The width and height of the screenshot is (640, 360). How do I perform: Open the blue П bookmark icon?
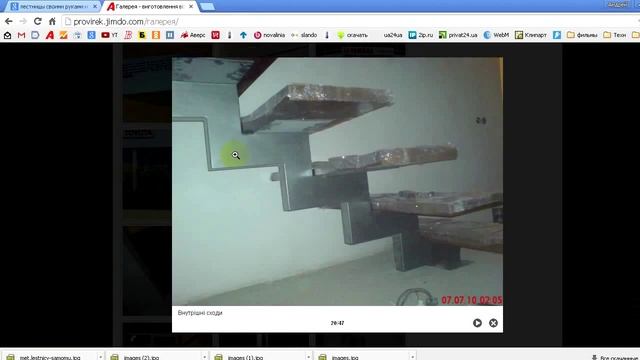(x=170, y=35)
